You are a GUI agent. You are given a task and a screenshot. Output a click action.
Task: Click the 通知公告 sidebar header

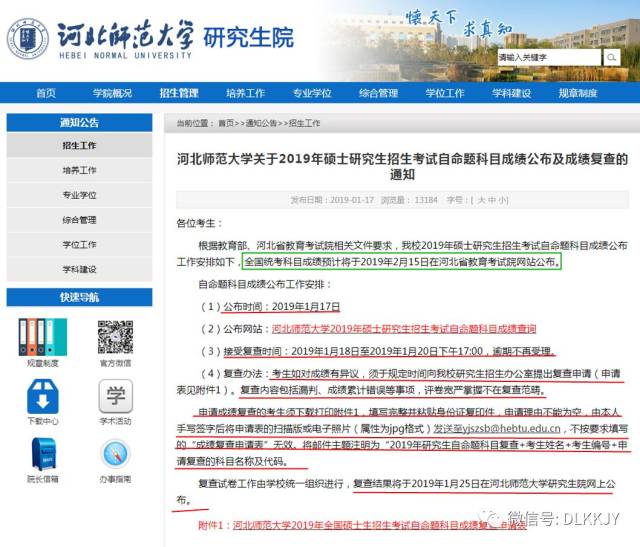point(79,122)
